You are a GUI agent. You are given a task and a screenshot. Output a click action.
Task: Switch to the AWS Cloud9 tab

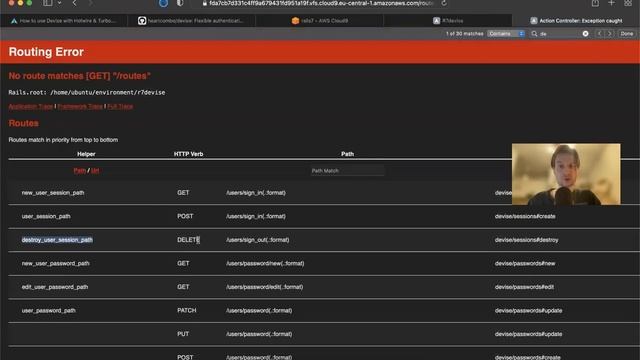[x=320, y=20]
